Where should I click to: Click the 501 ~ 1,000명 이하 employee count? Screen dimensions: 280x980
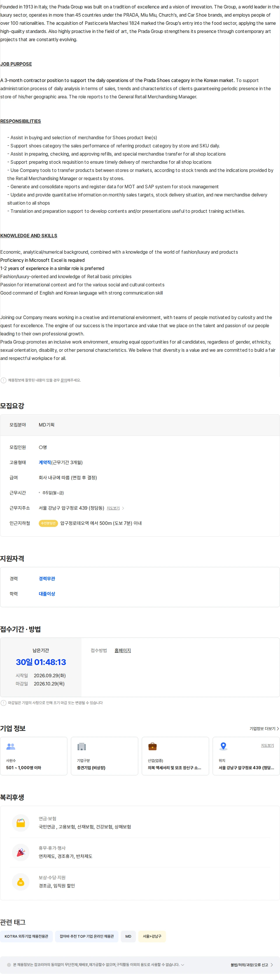(x=24, y=767)
